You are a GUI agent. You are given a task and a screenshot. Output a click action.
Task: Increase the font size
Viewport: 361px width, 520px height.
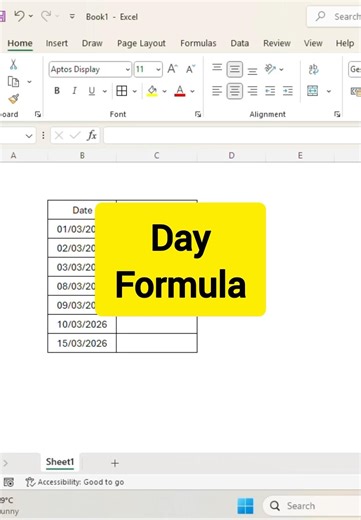click(x=172, y=69)
